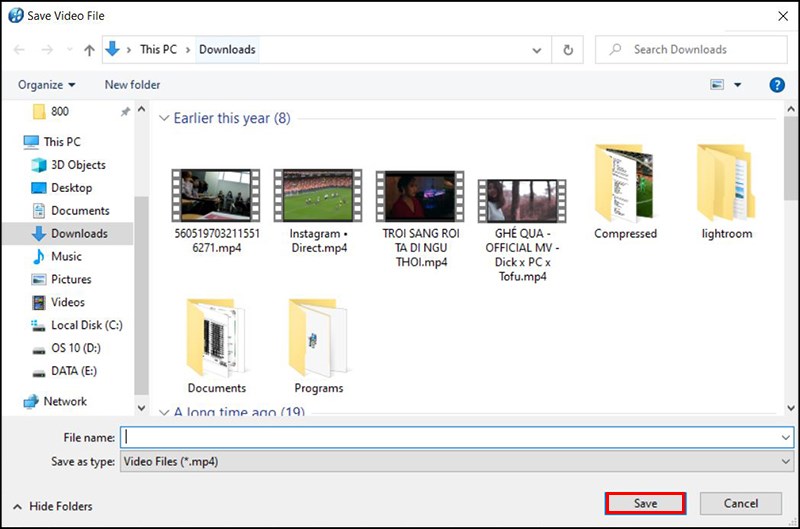Close the Save Video File dialog
The width and height of the screenshot is (800, 529).
pyautogui.click(x=783, y=16)
